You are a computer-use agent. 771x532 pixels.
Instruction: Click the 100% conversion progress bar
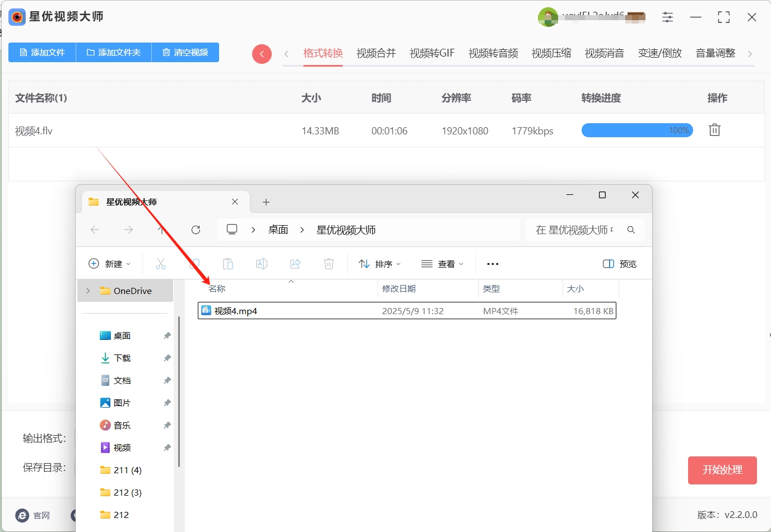[637, 130]
